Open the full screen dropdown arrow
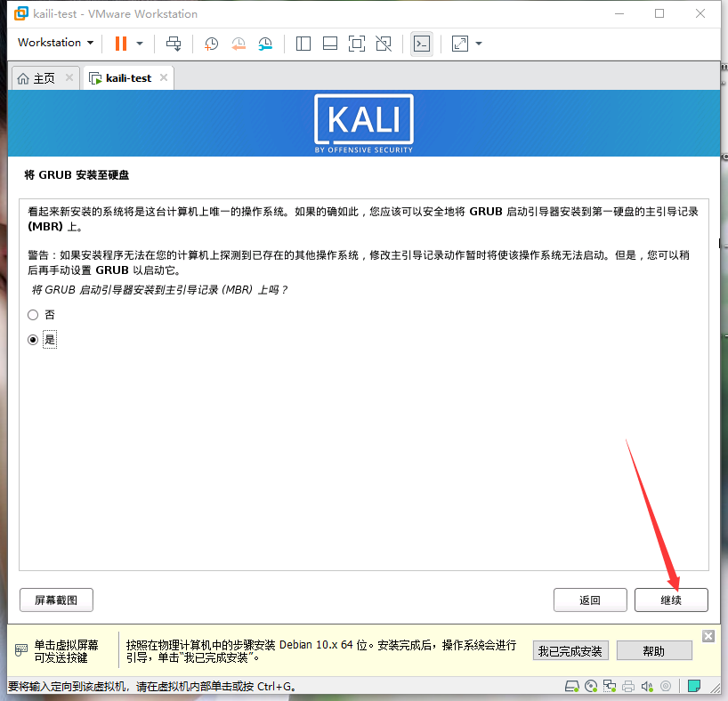Image resolution: width=728 pixels, height=701 pixels. pos(477,43)
